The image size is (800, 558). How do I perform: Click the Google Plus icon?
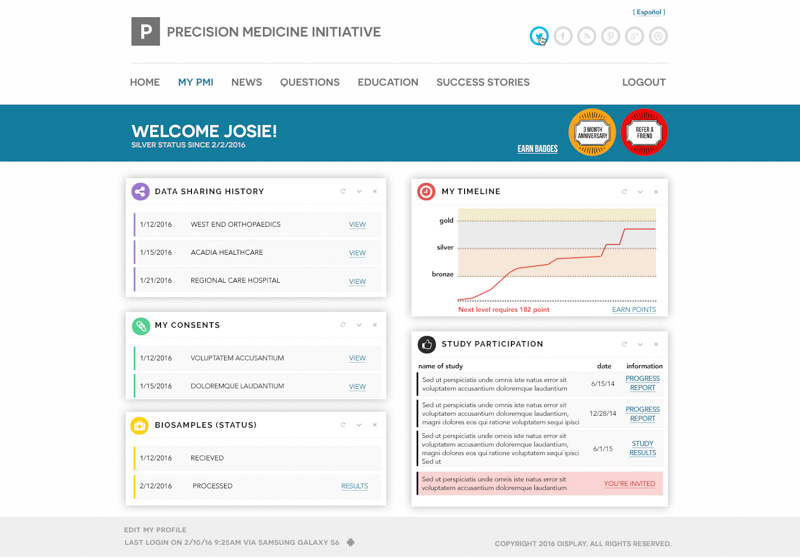(x=634, y=36)
